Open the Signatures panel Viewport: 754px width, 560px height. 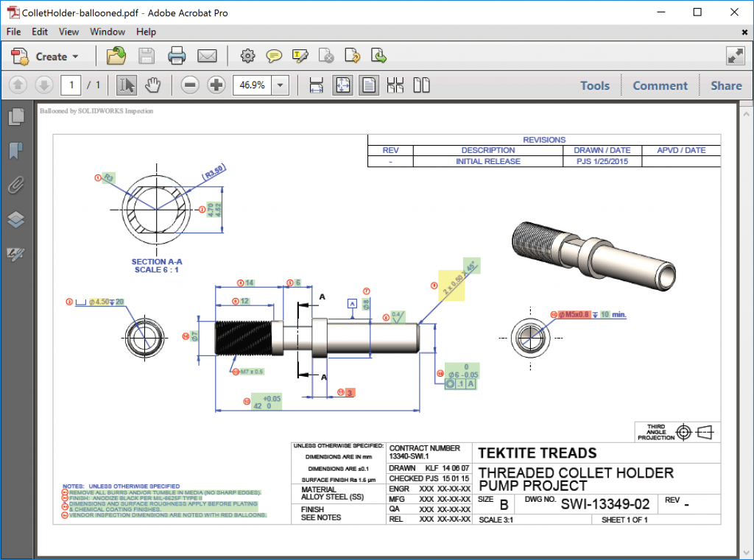pos(15,254)
